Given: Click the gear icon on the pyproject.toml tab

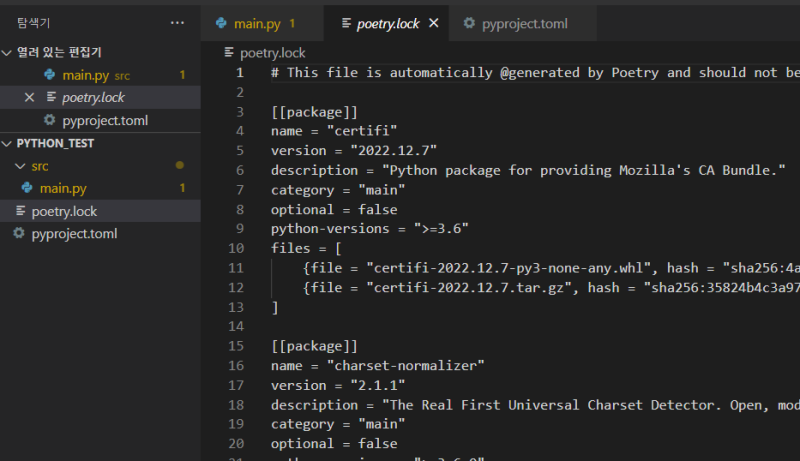Looking at the screenshot, I should pos(470,23).
